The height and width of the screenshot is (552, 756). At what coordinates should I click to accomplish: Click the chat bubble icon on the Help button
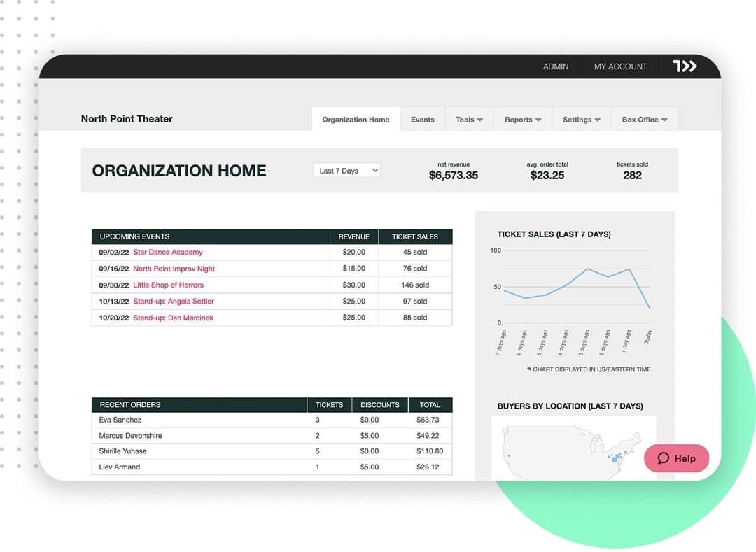point(664,458)
